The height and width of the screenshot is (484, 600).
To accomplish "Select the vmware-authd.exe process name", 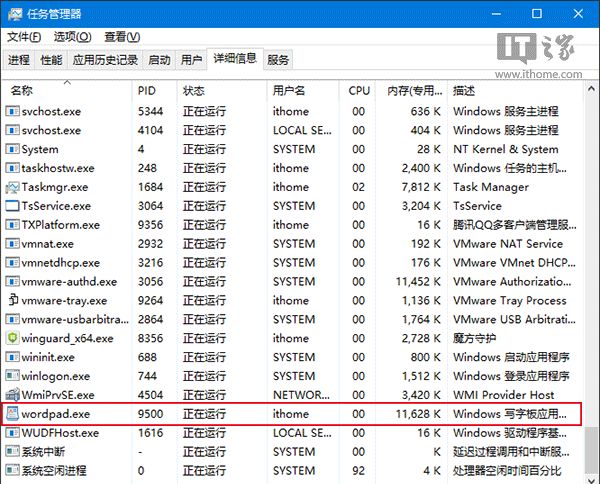I will click(69, 282).
